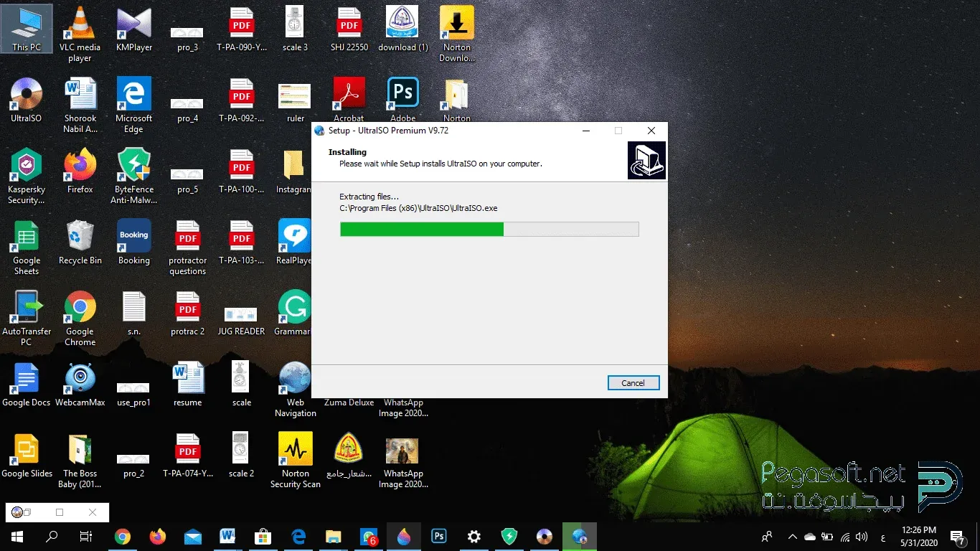Open KMPlayer desktop shortcut
The height and width of the screenshot is (551, 980).
[134, 29]
